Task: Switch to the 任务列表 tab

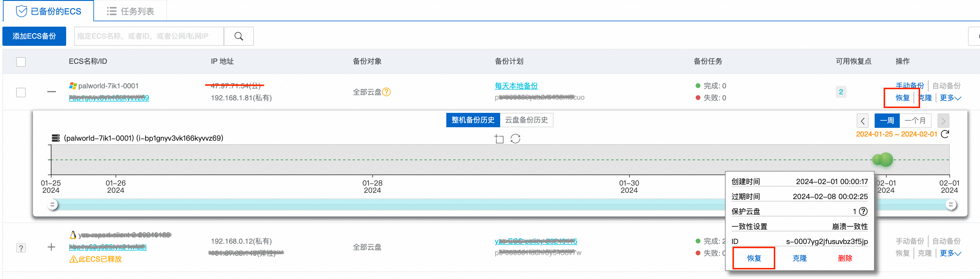Action: (x=130, y=11)
